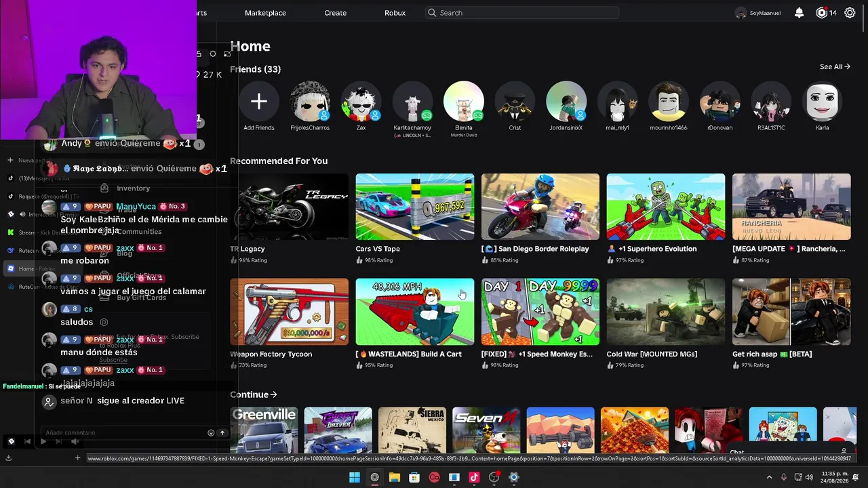Open Microsoft Store taskbar icon
Screen dimensions: 868x488
tap(414, 477)
